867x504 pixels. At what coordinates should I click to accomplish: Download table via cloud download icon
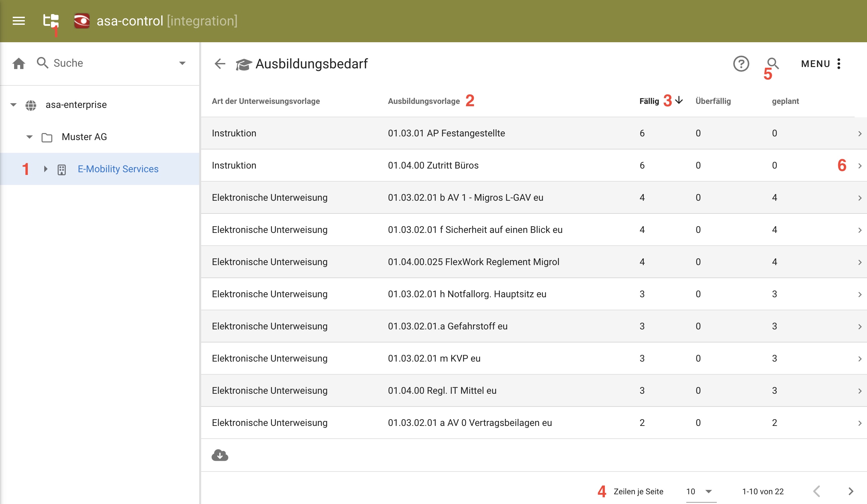tap(220, 455)
